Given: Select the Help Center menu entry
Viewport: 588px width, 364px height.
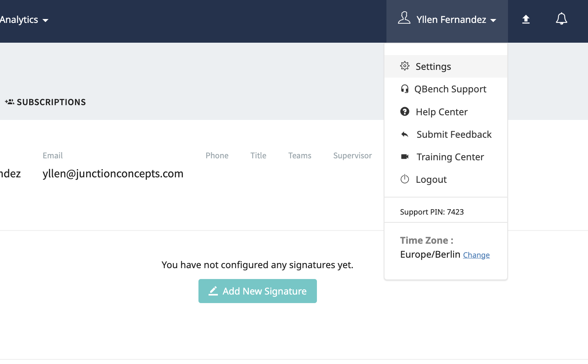Looking at the screenshot, I should coord(442,111).
